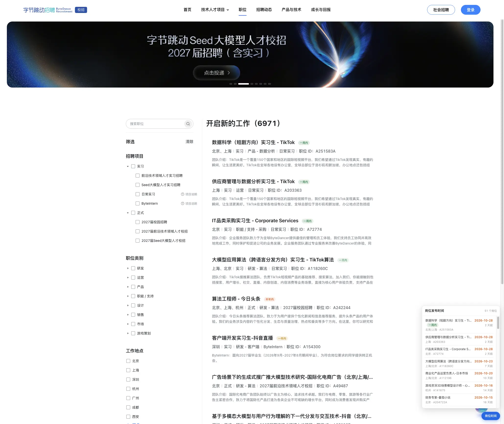504x424 pixels.
Task: Expand the 研发 category arrow
Action: coord(128,268)
